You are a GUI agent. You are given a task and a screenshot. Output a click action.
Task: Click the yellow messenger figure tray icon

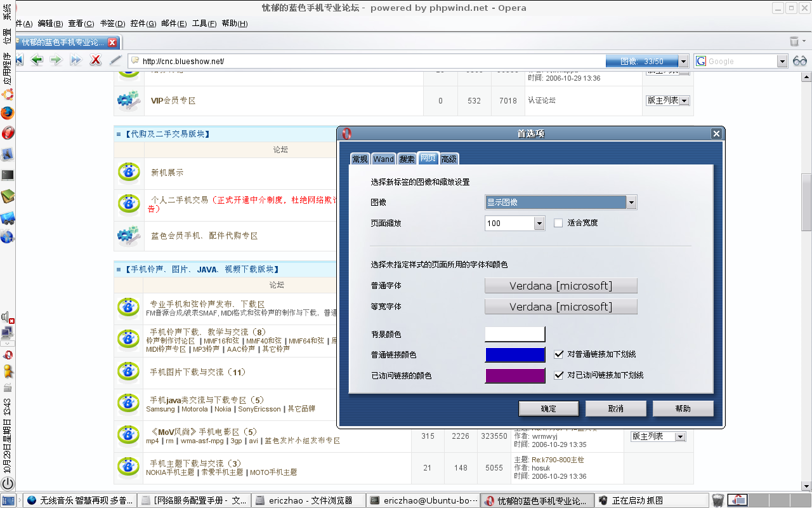coord(8,371)
